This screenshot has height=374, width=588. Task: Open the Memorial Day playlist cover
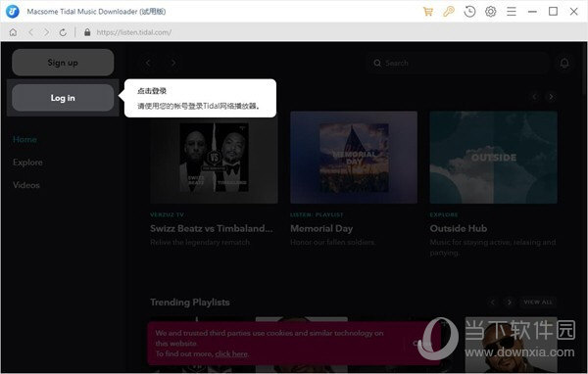click(354, 158)
